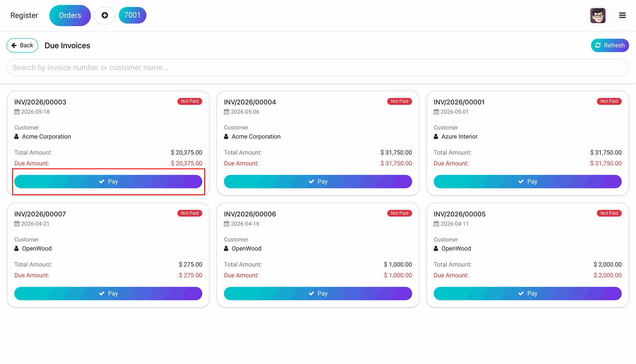Screen dimensions: 636x364
Task: Click person icon on INV/2026/00003 customer
Action: tap(17, 136)
